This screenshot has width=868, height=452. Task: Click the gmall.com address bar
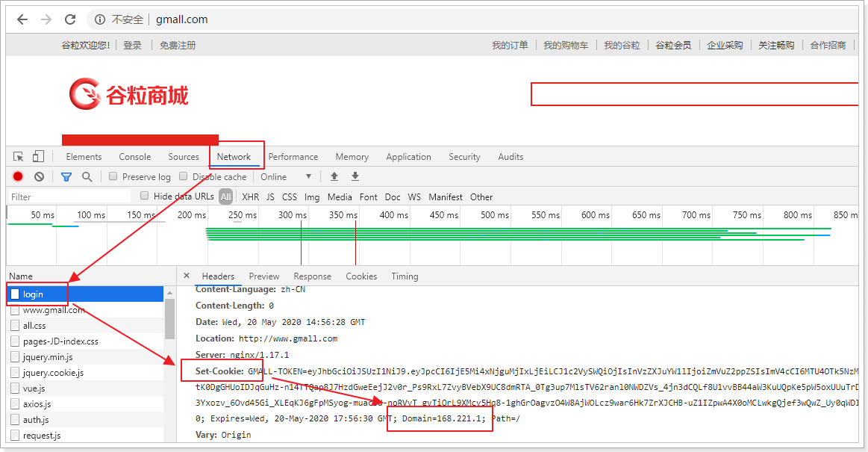pos(476,19)
